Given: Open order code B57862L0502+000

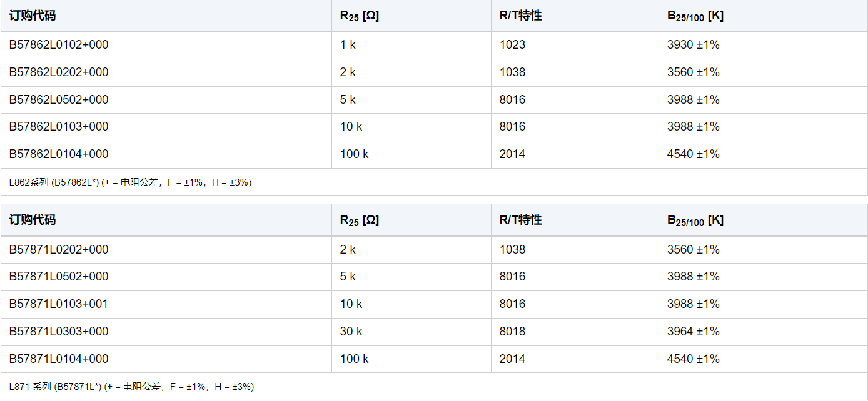Looking at the screenshot, I should click(59, 100).
